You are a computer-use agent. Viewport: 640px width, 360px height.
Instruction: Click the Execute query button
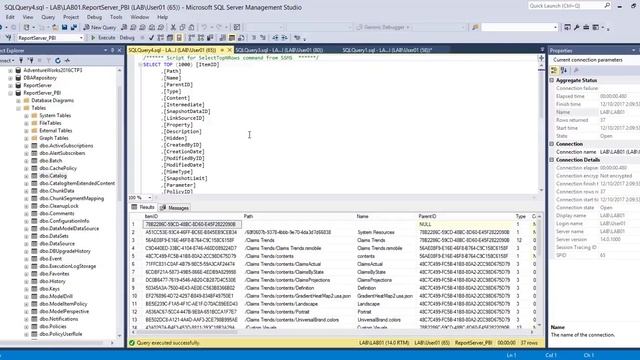coord(103,38)
